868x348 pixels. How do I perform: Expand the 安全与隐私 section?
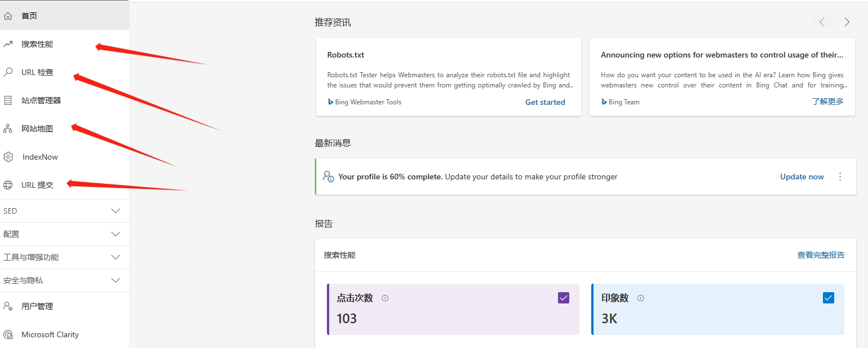pos(64,280)
